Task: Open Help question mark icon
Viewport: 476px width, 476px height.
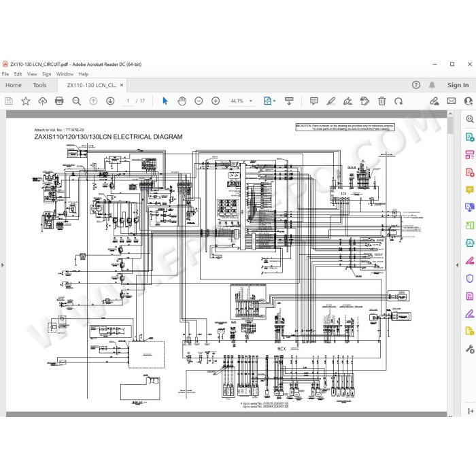Action: (x=416, y=85)
